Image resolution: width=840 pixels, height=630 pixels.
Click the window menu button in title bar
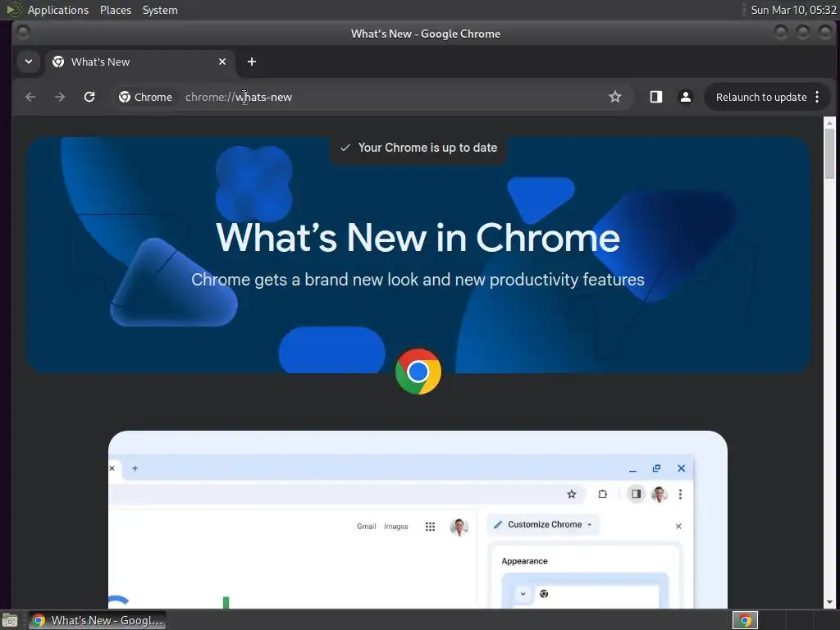(x=23, y=33)
